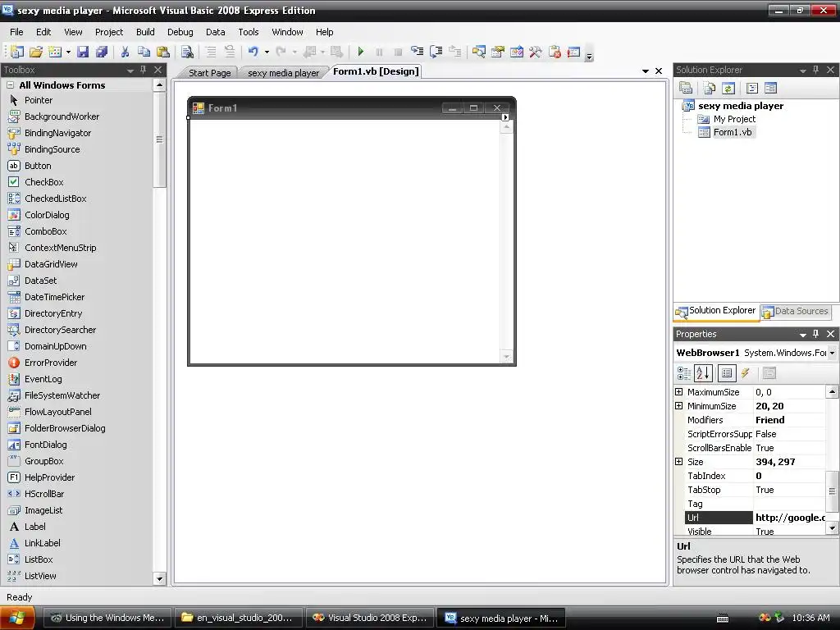
Task: Open the Toolbox using the hammer-wrench icon
Action: click(535, 52)
